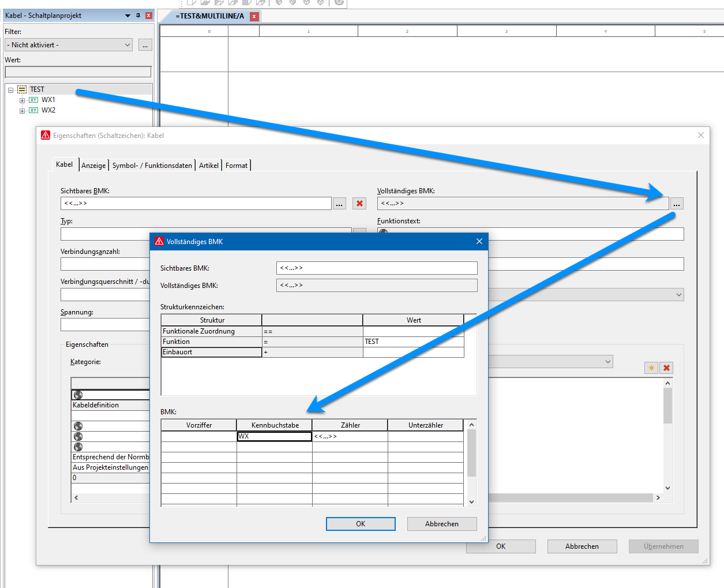Click the Zähler column header
Viewport: 724px width, 588px height.
pos(350,425)
